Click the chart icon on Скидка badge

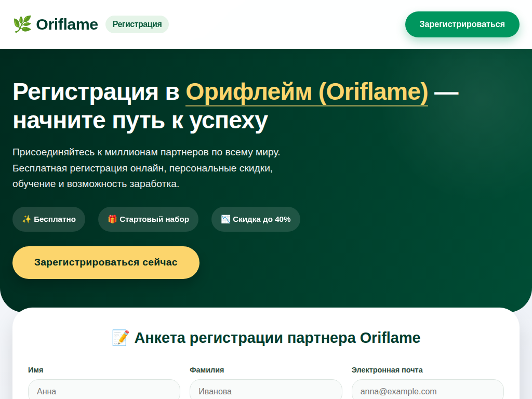(x=225, y=219)
